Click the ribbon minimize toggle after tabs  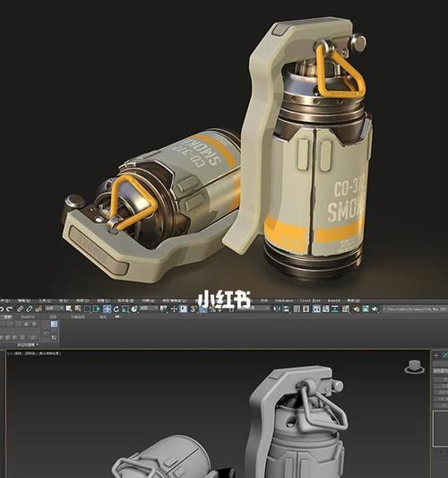click(117, 317)
